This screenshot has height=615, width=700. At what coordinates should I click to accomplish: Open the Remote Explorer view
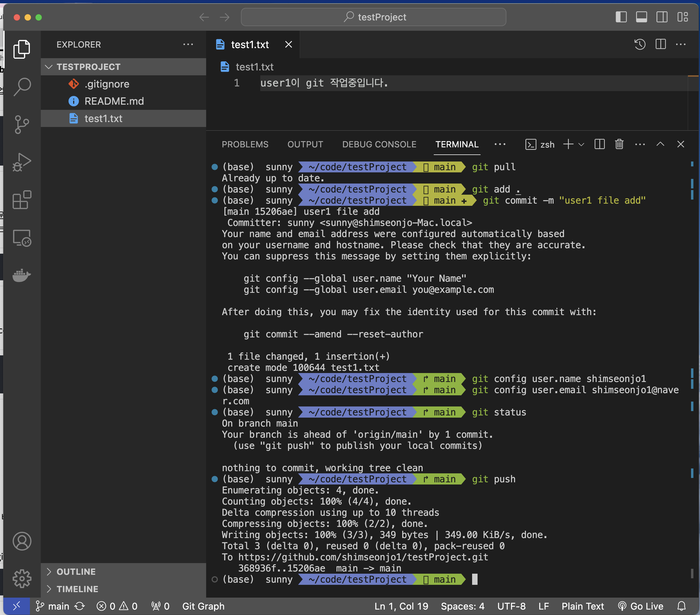coord(22,238)
